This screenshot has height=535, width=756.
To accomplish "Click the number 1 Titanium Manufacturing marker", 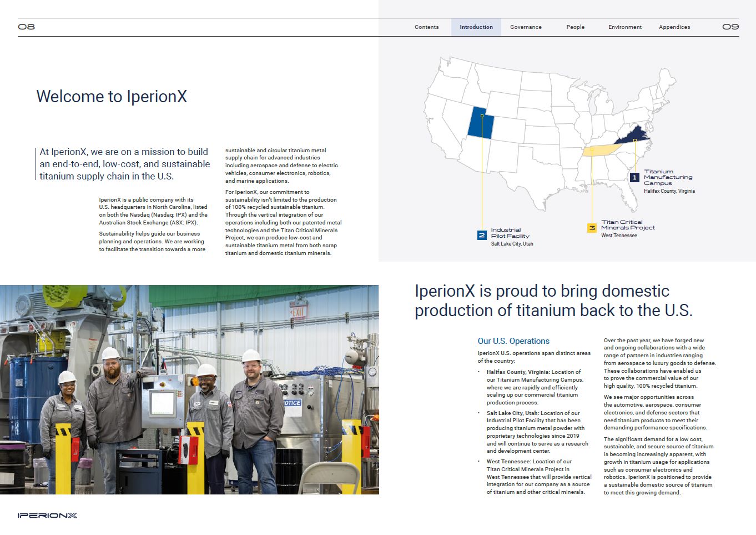I will pos(635,177).
